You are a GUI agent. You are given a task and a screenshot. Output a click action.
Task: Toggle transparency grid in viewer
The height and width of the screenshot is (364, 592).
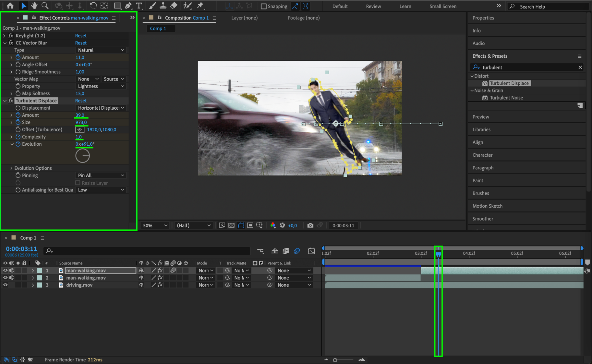point(232,225)
